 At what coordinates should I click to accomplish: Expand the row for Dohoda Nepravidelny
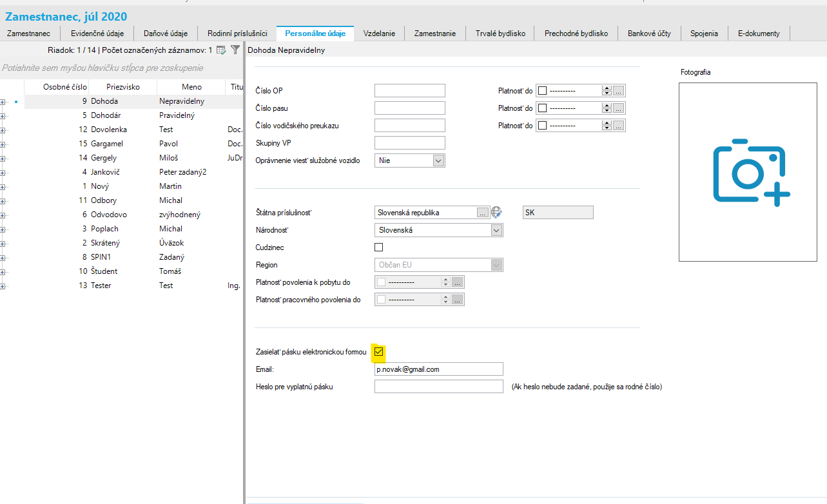(x=3, y=101)
